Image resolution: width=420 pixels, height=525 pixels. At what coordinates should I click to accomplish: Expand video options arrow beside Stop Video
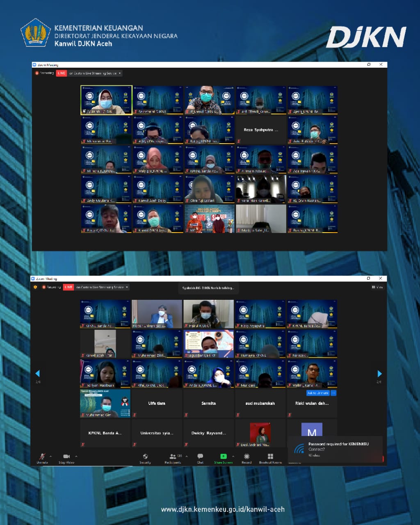tap(76, 456)
